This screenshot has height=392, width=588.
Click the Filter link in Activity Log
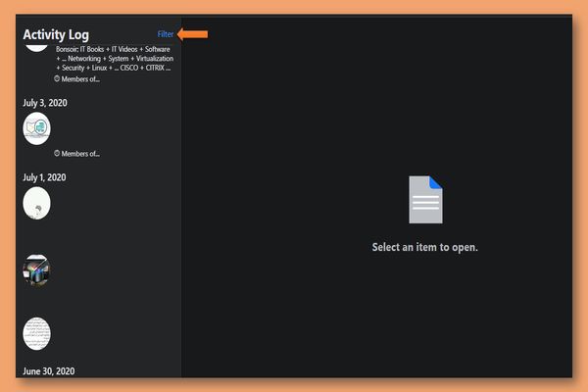(x=166, y=34)
